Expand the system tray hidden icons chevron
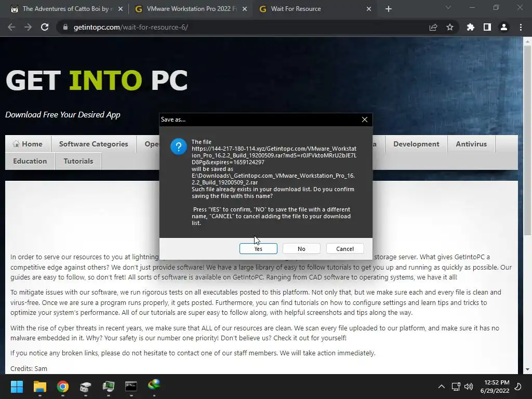 coord(442,387)
